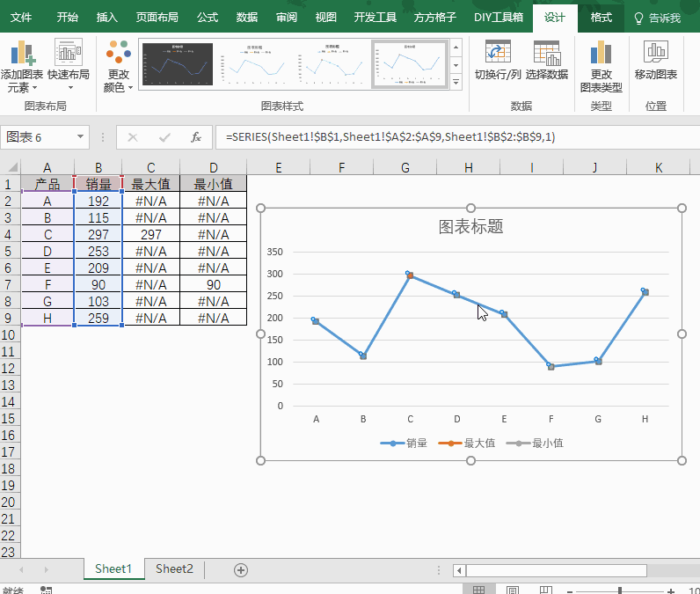Click into the SERIES formula bar
This screenshot has height=594, width=700.
(457, 137)
